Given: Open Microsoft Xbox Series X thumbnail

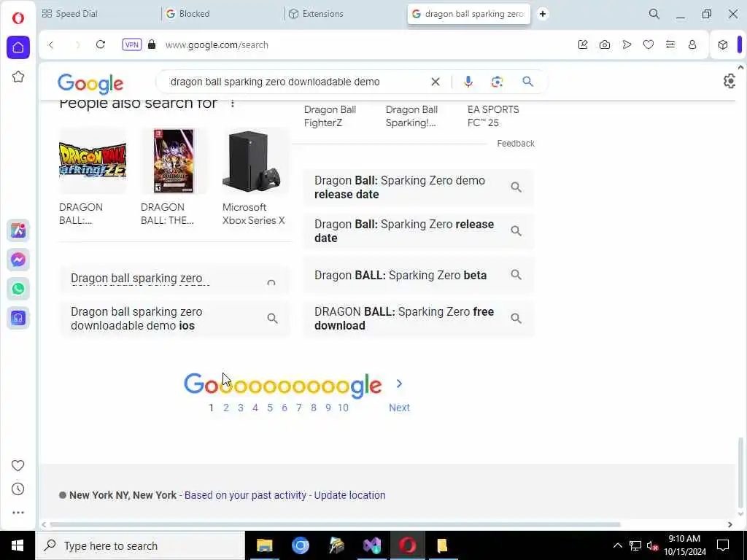Looking at the screenshot, I should 256,161.
